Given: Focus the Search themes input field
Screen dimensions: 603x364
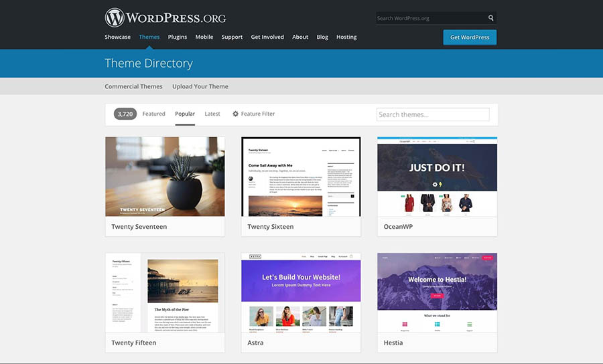Looking at the screenshot, I should click(433, 114).
